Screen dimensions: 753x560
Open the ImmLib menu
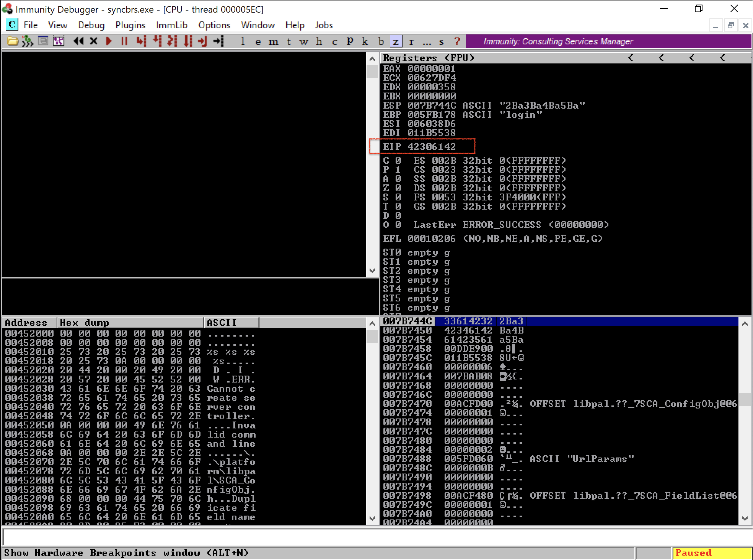click(172, 25)
